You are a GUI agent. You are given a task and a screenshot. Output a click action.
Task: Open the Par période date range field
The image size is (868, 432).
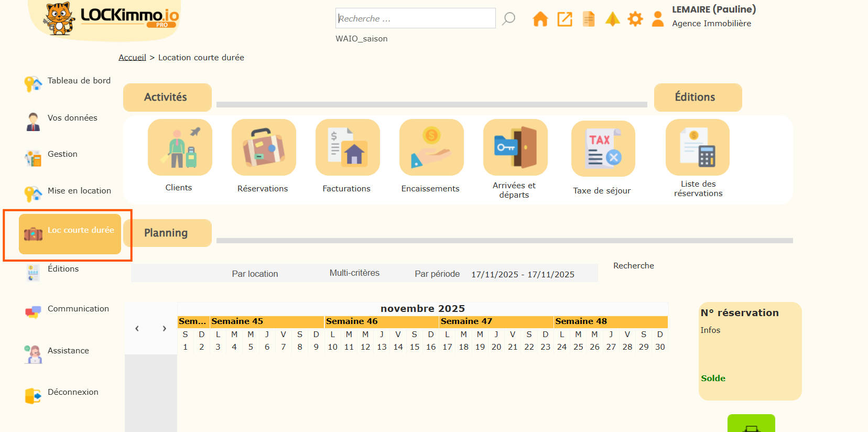click(x=523, y=274)
